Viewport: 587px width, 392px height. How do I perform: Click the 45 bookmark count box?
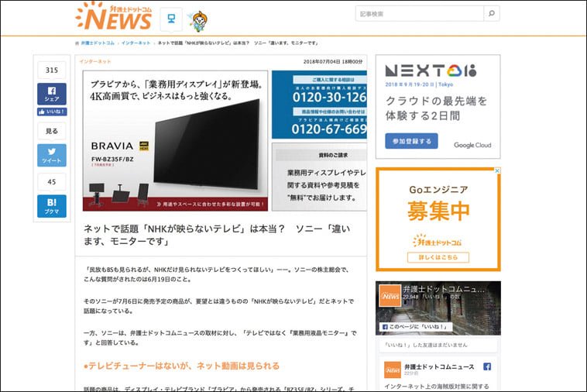click(x=52, y=182)
